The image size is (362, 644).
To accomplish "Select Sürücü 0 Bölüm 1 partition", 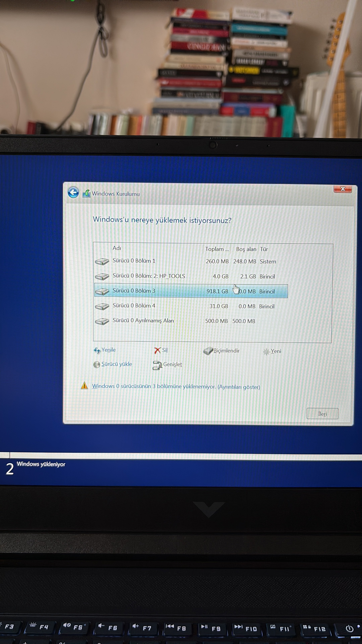I will 134,261.
